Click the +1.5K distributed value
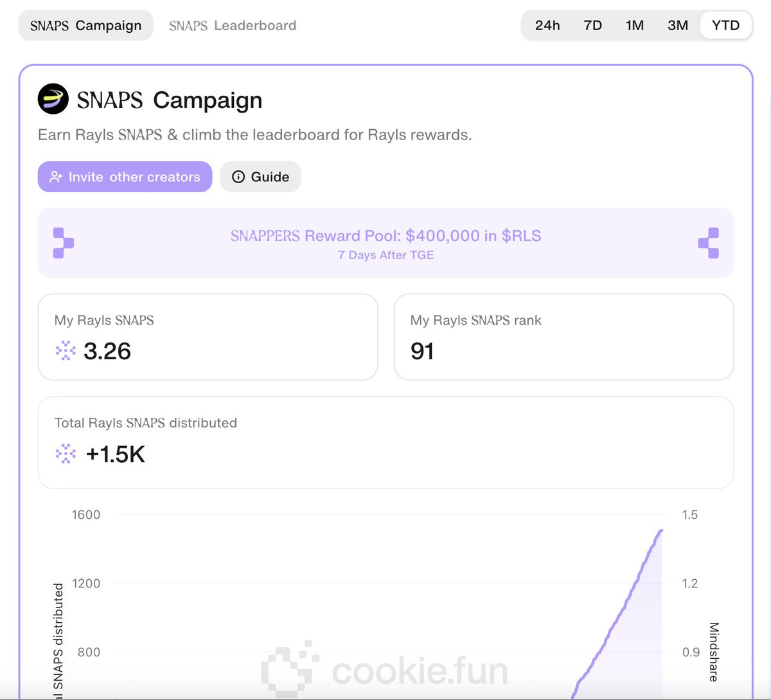The image size is (771, 700). click(116, 454)
